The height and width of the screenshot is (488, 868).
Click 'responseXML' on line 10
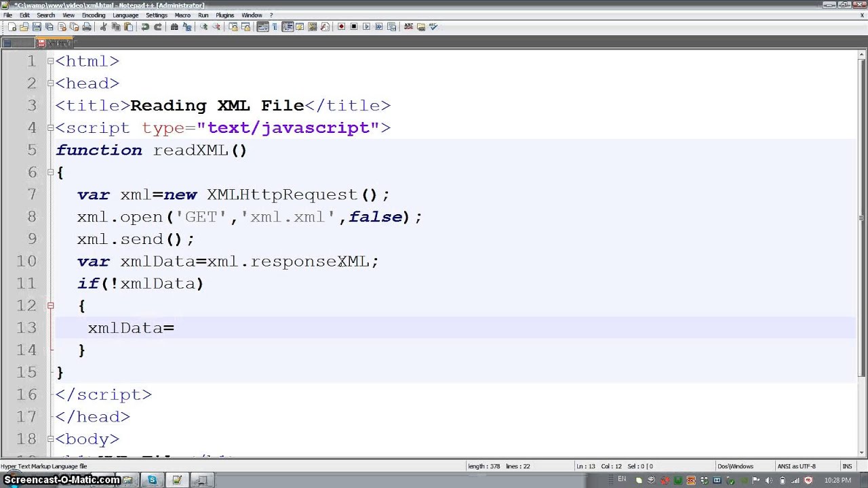tap(310, 261)
